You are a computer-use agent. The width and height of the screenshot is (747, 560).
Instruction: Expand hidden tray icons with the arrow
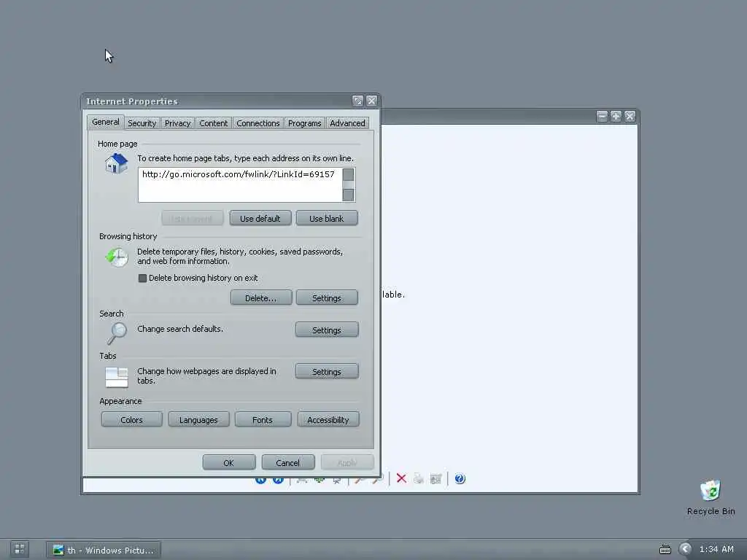tap(686, 549)
